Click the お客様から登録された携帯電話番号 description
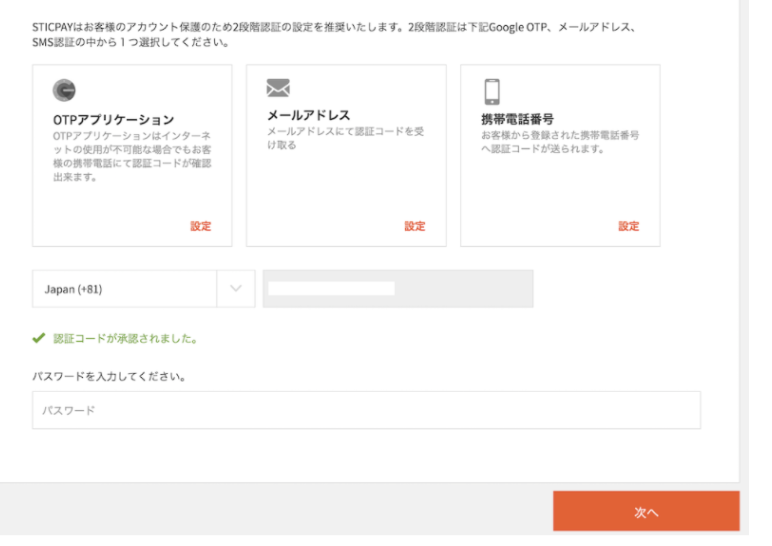 click(x=560, y=142)
